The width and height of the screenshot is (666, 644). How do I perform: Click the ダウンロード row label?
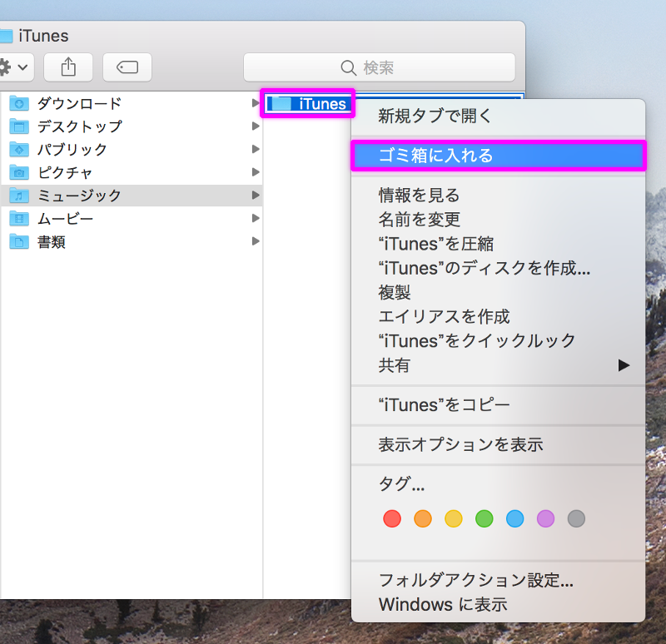point(79,103)
